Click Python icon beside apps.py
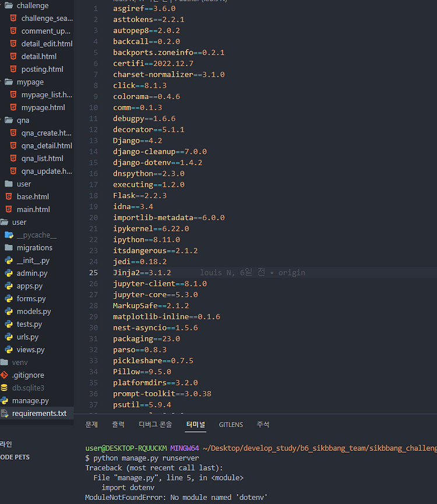The width and height of the screenshot is (437, 504). (x=9, y=286)
